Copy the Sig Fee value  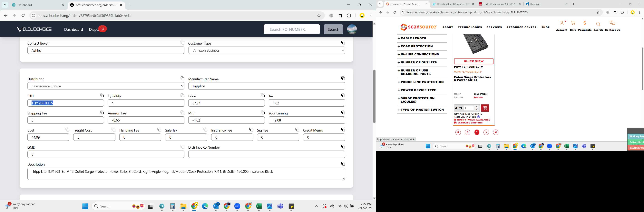pyautogui.click(x=297, y=130)
